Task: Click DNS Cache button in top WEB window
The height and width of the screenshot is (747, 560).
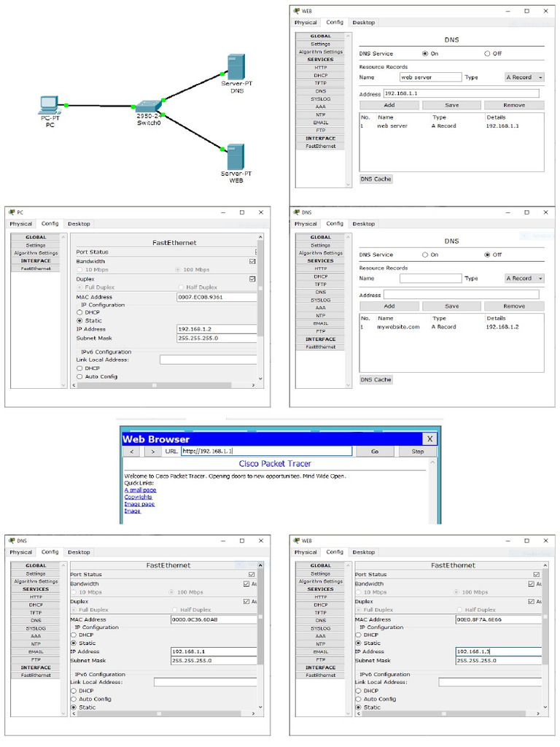Action: point(376,179)
